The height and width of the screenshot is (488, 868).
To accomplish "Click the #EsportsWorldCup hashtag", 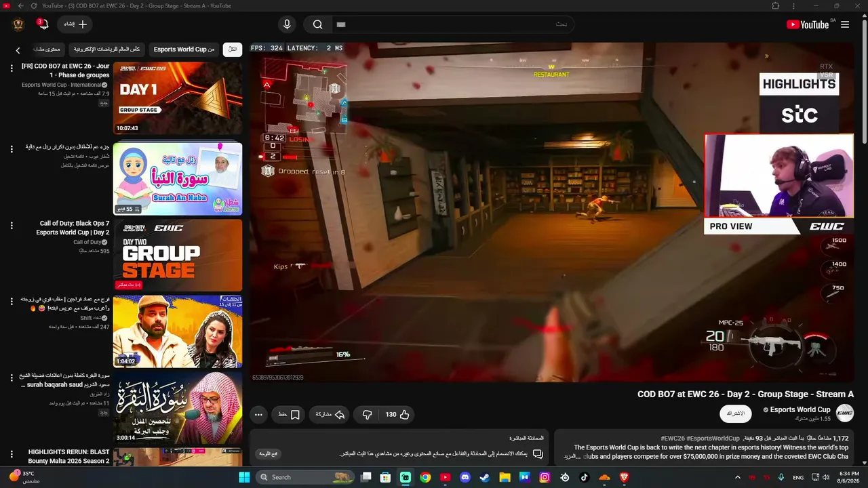I will pyautogui.click(x=713, y=439).
